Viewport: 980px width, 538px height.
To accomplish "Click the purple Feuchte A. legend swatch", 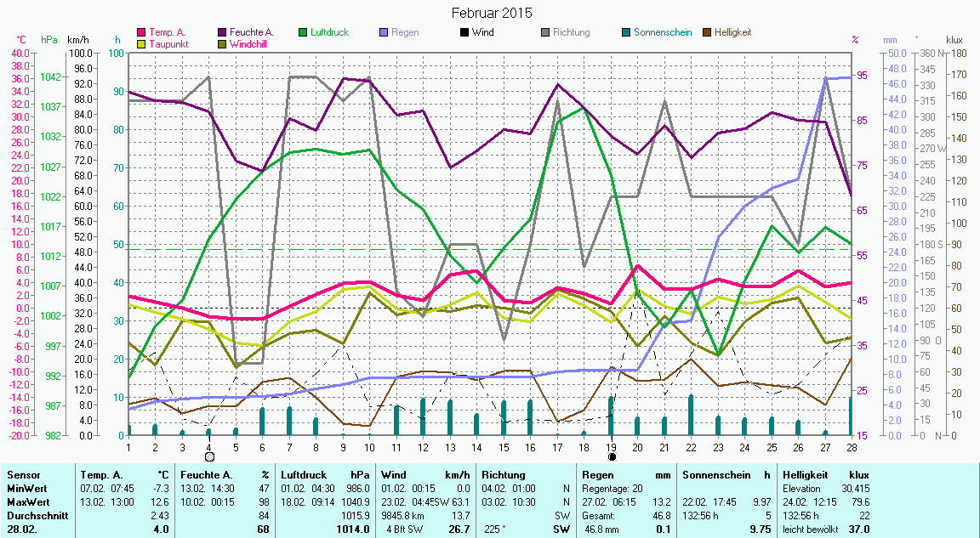I will pos(223,33).
